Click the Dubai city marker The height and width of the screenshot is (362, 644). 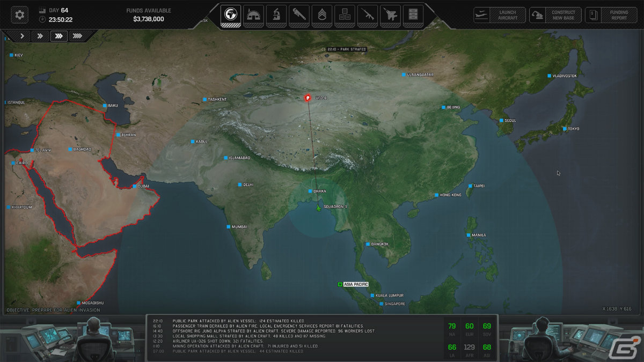tap(134, 186)
